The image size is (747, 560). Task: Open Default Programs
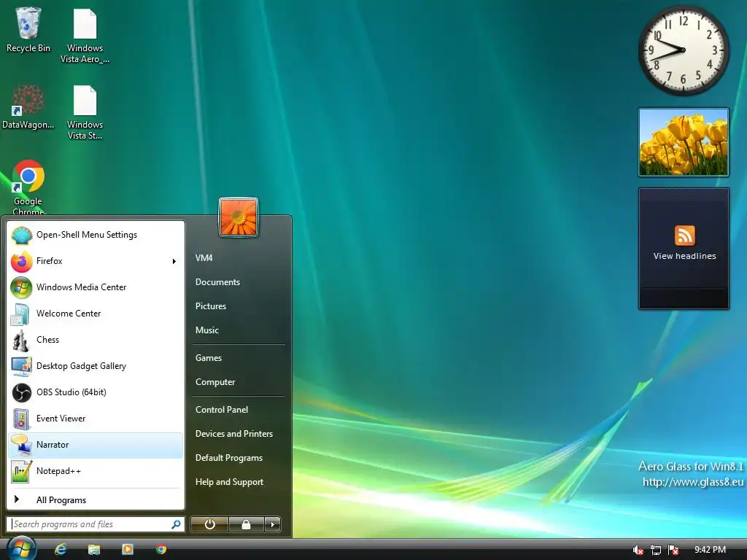pyautogui.click(x=229, y=458)
